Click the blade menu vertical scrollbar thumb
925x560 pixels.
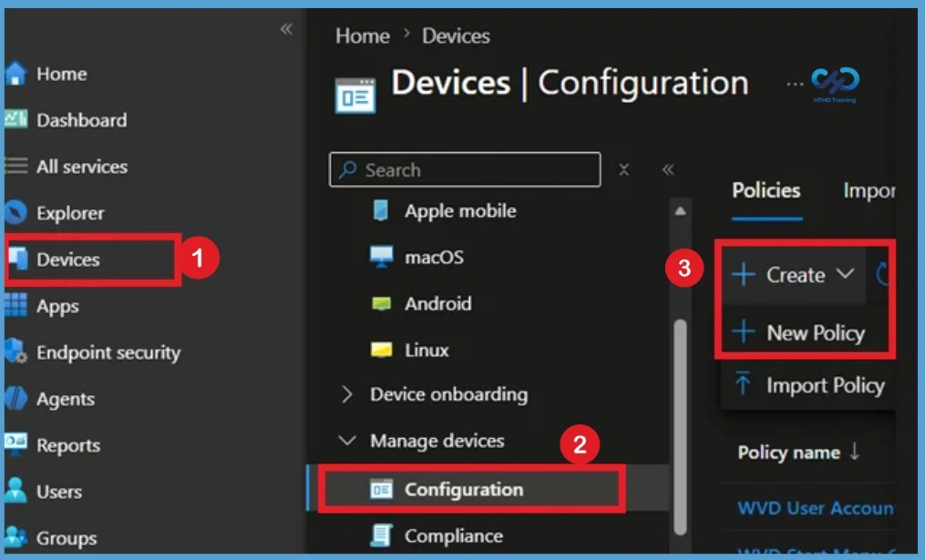tap(680, 427)
